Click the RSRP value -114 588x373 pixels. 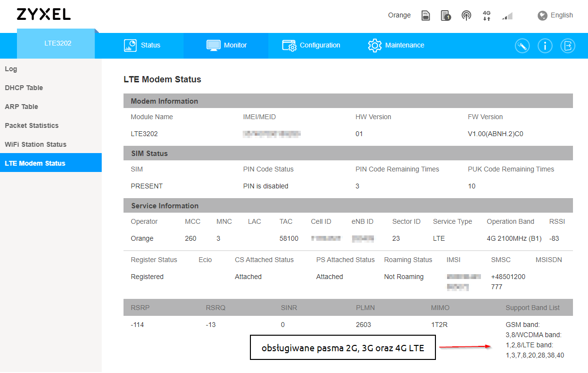point(137,325)
